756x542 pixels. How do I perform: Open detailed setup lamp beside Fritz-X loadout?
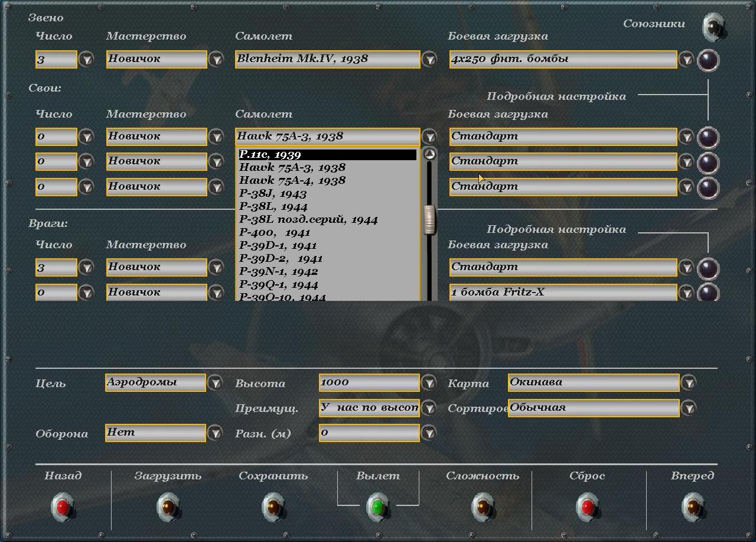pos(708,293)
